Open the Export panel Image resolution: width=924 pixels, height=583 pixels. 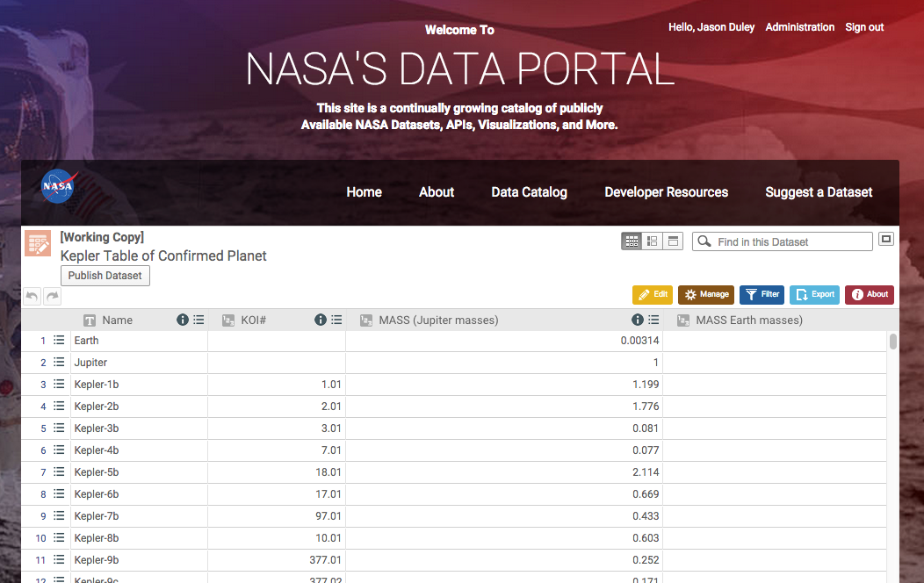coord(815,294)
